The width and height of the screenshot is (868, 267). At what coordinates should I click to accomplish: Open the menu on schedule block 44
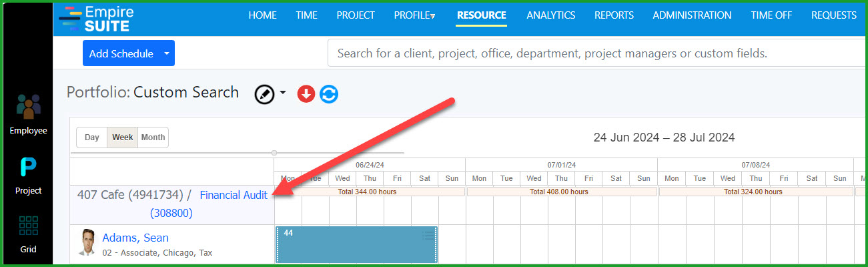coord(428,236)
